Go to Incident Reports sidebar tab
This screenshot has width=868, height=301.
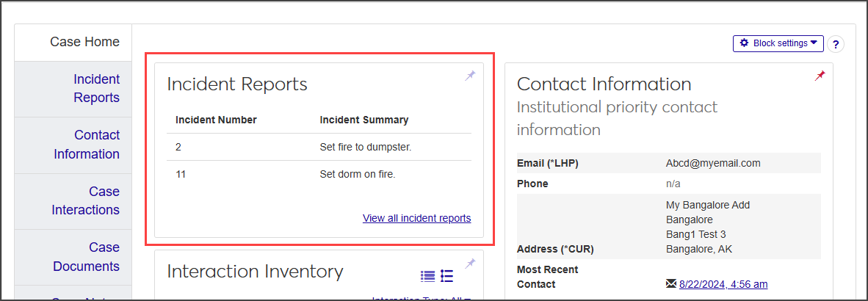coord(96,88)
